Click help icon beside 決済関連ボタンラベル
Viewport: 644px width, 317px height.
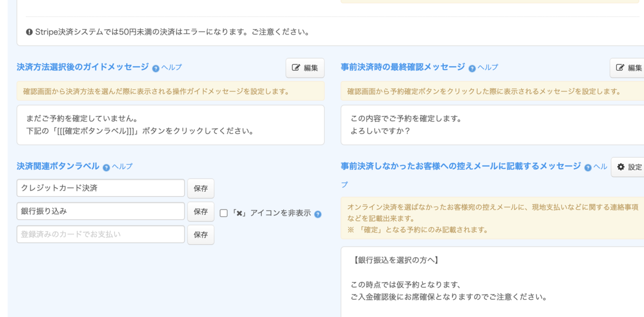pyautogui.click(x=106, y=167)
